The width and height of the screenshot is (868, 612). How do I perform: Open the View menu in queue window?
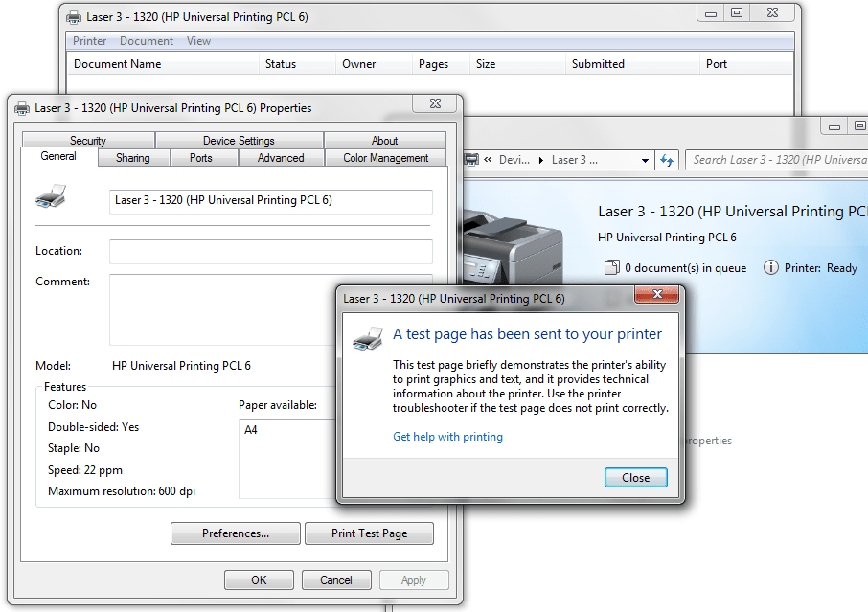pyautogui.click(x=198, y=41)
